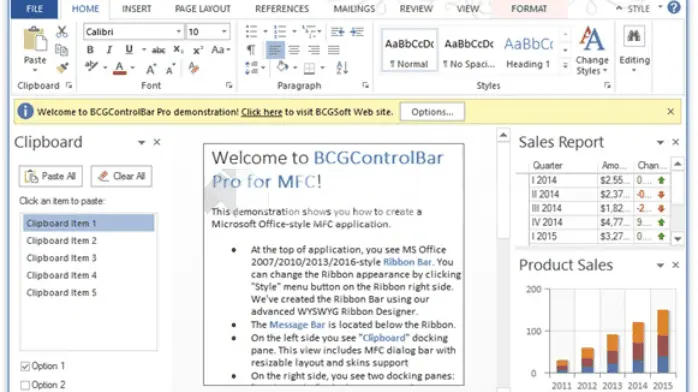
Task: Toggle the Option 1 checkbox
Action: (x=25, y=366)
